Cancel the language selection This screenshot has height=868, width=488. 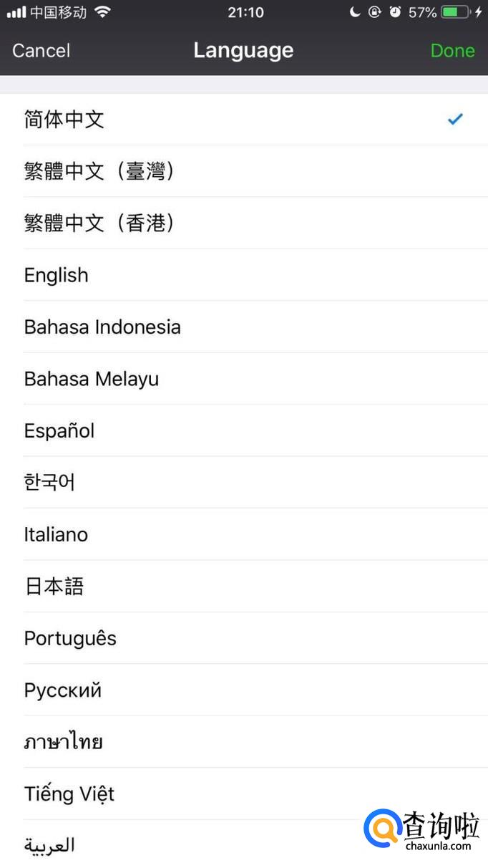point(42,51)
